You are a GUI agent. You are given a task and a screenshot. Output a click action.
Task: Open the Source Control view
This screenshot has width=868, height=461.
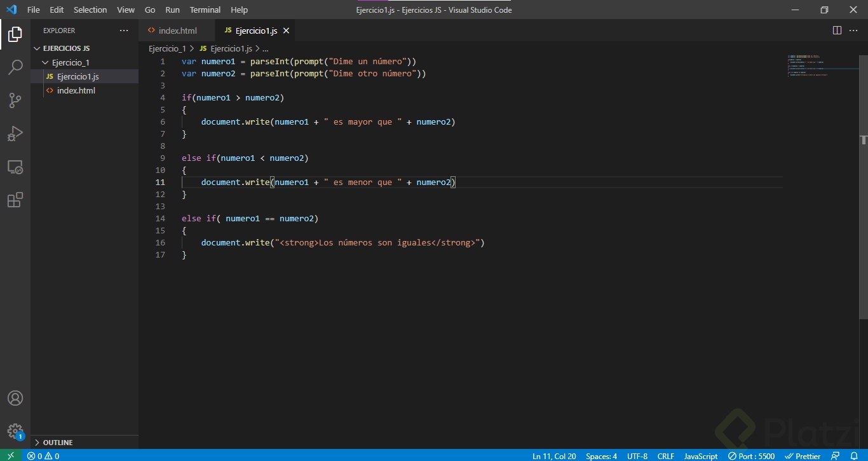click(15, 100)
